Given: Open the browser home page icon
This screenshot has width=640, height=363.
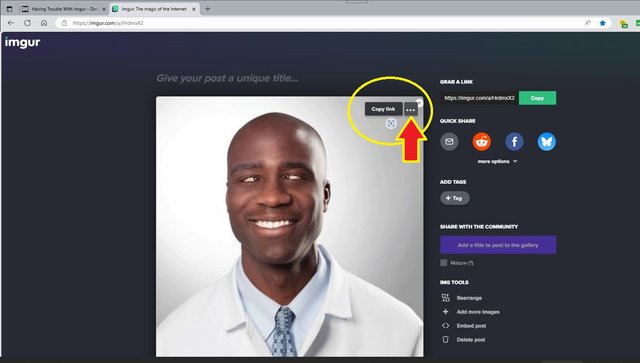Looking at the screenshot, I should (x=44, y=23).
